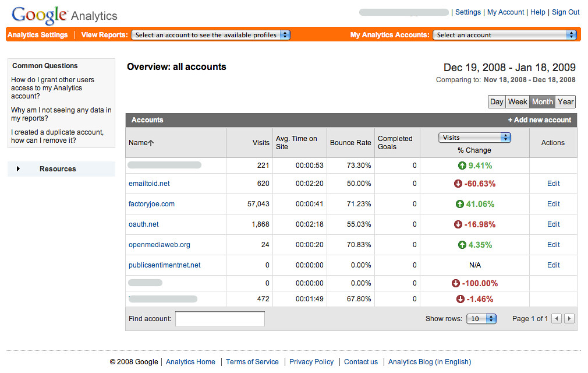Image resolution: width=588 pixels, height=373 pixels.
Task: Edit the openmediaweb.org account
Action: click(x=553, y=245)
